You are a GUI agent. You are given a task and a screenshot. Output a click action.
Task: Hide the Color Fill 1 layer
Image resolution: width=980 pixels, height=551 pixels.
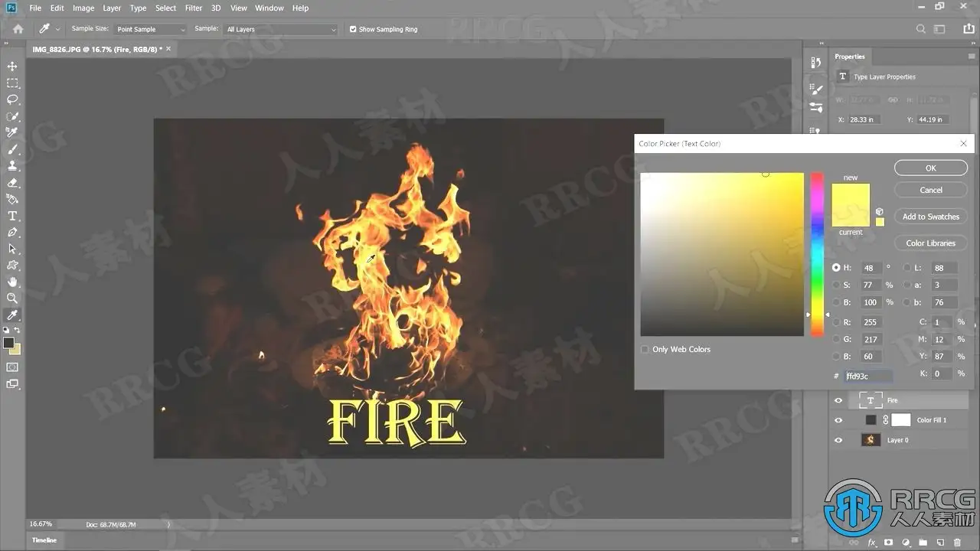(838, 420)
